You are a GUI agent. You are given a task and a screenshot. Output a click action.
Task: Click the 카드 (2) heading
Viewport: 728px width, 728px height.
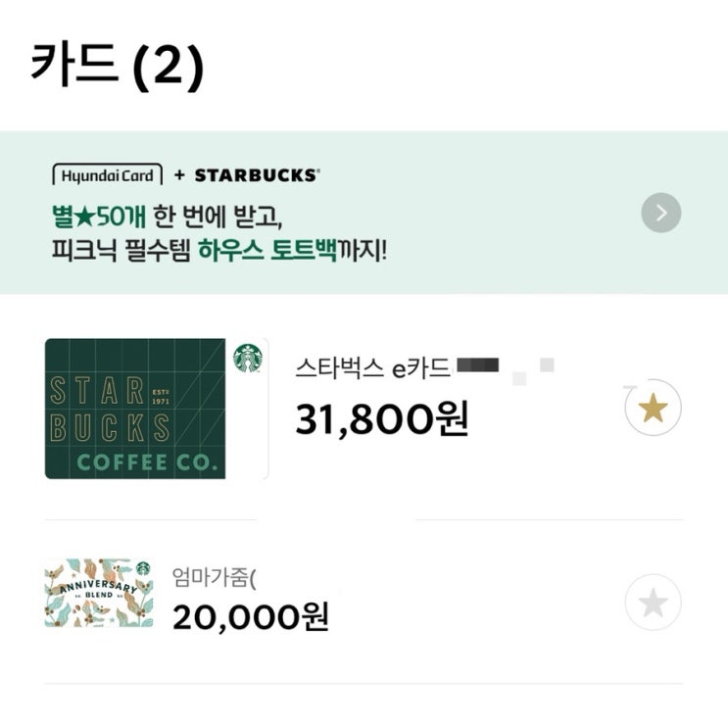118,65
